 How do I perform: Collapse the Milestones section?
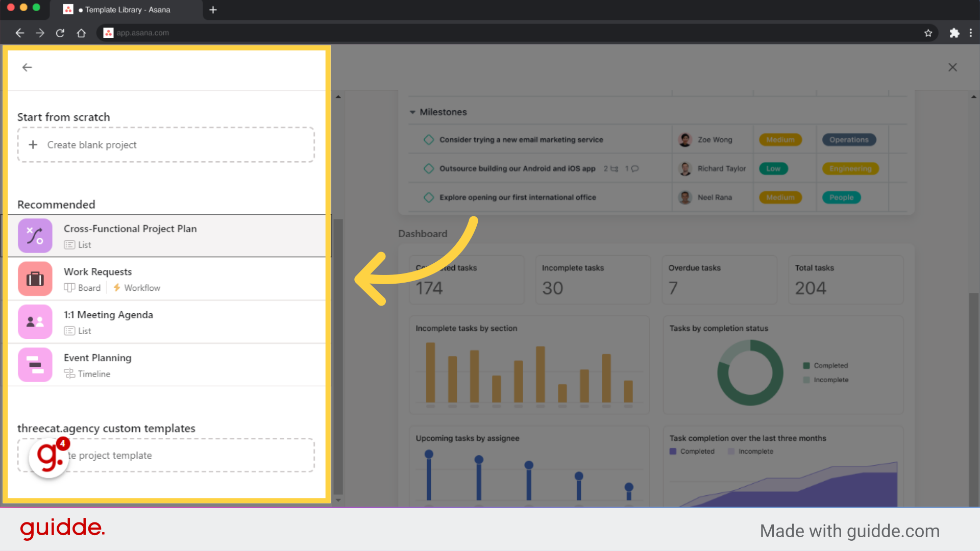(412, 112)
